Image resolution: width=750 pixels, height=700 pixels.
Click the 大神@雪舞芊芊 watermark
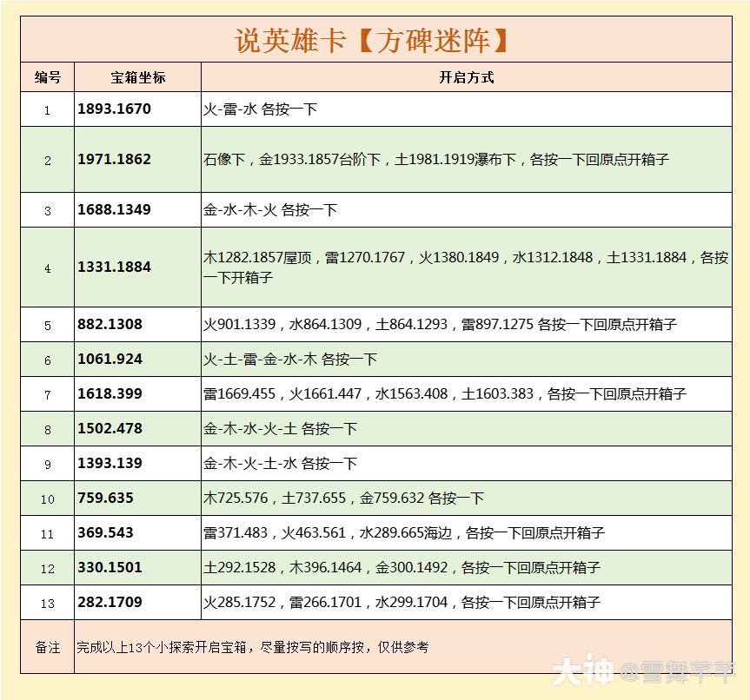tap(641, 670)
